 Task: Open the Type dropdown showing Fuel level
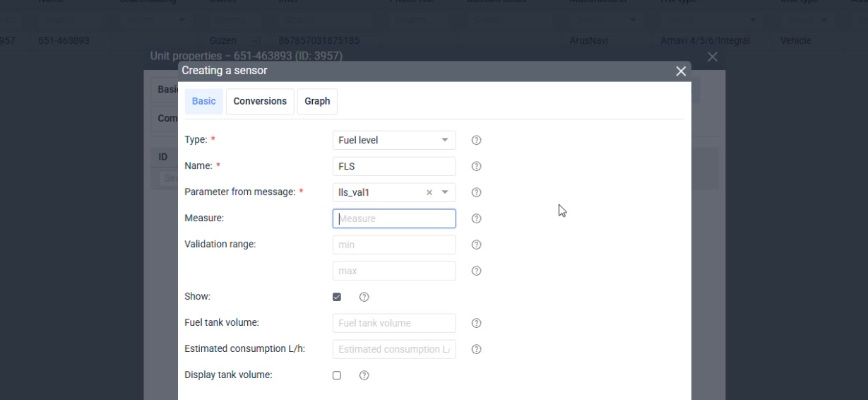coord(394,140)
